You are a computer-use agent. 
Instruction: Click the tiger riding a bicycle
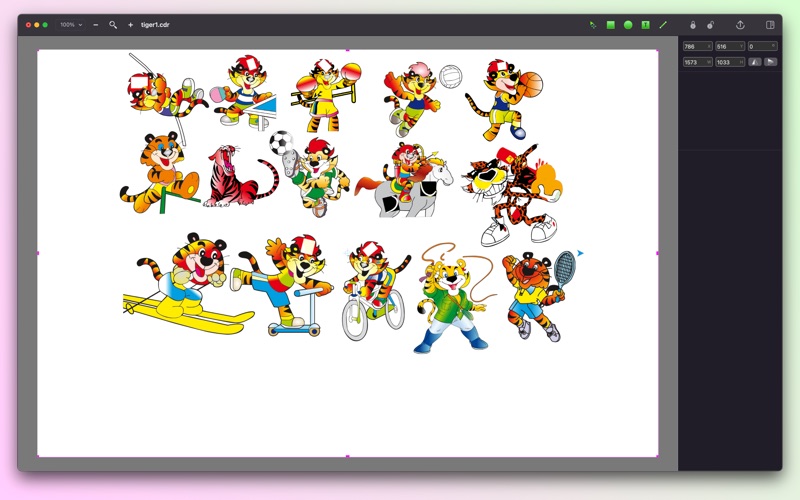[x=375, y=291]
